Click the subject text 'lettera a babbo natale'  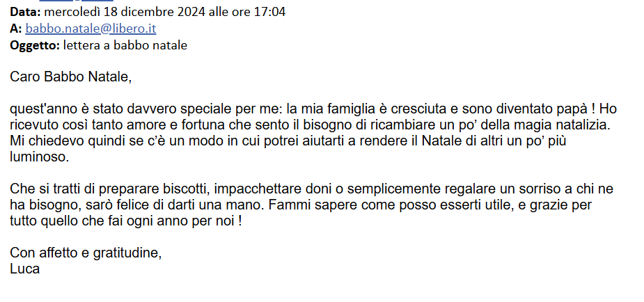pyautogui.click(x=125, y=45)
